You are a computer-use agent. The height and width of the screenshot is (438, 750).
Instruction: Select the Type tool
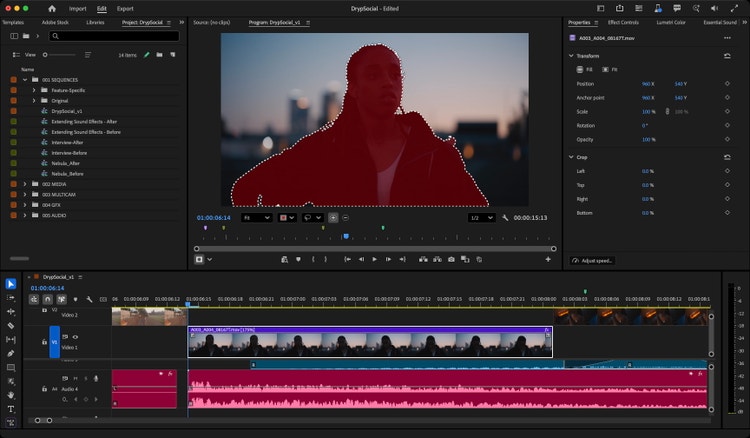(x=11, y=409)
